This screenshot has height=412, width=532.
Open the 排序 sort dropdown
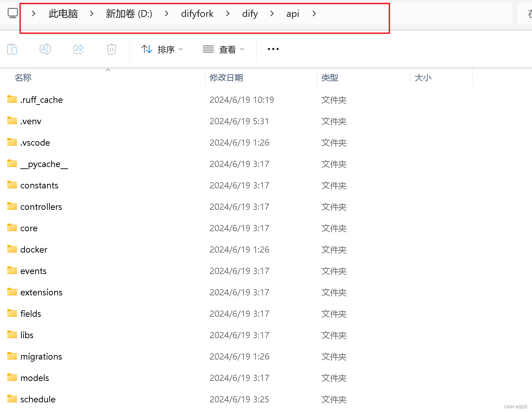(x=162, y=49)
